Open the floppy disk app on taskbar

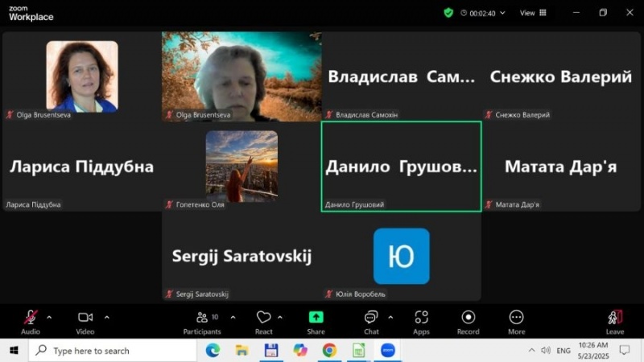click(271, 351)
